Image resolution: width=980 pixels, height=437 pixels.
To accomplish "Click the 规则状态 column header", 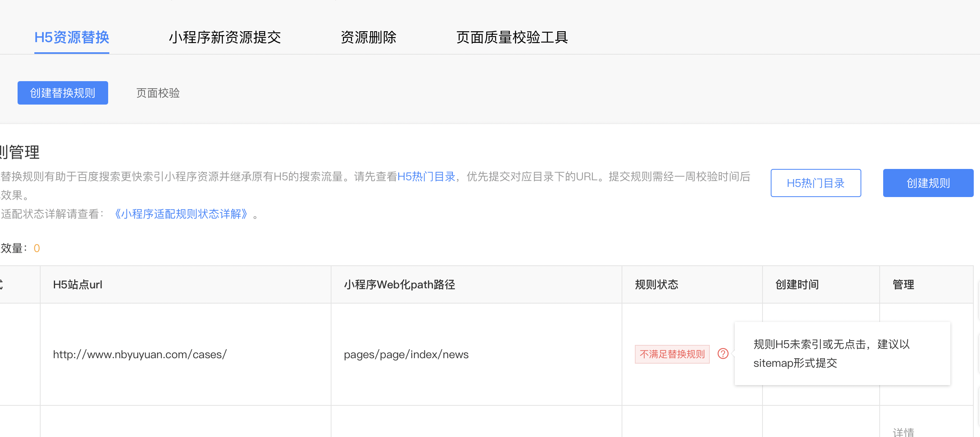I will pos(657,284).
